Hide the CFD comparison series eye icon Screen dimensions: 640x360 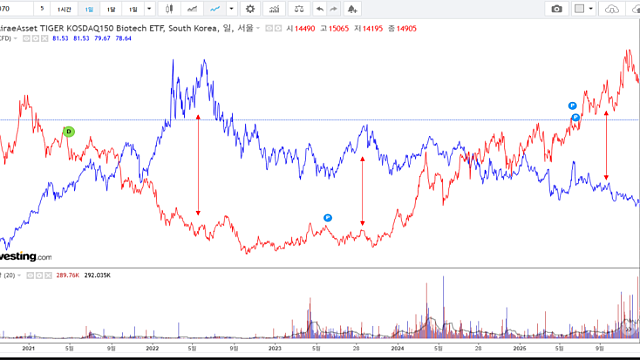[x=27, y=38]
